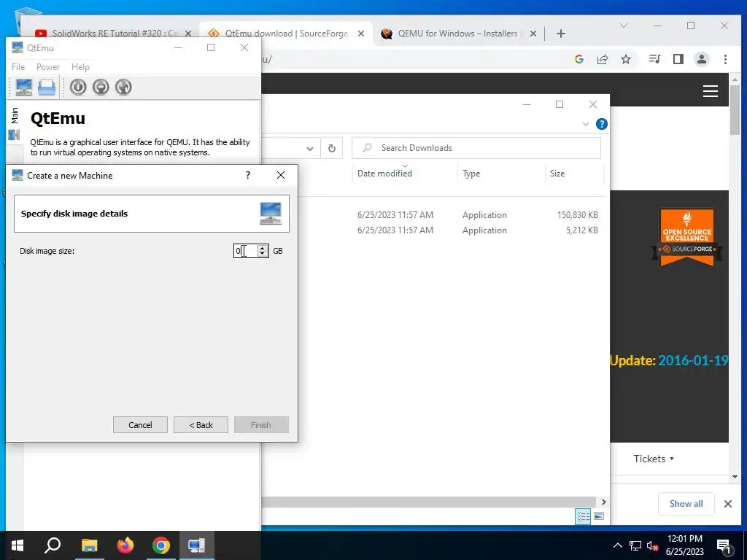The height and width of the screenshot is (560, 747).
Task: Open File Explorer from taskbar
Action: point(89,545)
